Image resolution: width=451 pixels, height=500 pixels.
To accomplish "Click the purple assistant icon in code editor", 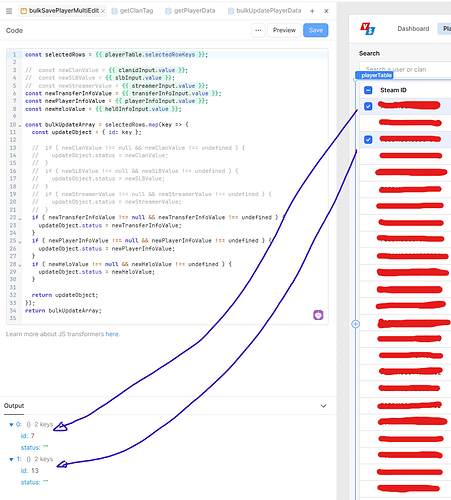I will click(318, 315).
